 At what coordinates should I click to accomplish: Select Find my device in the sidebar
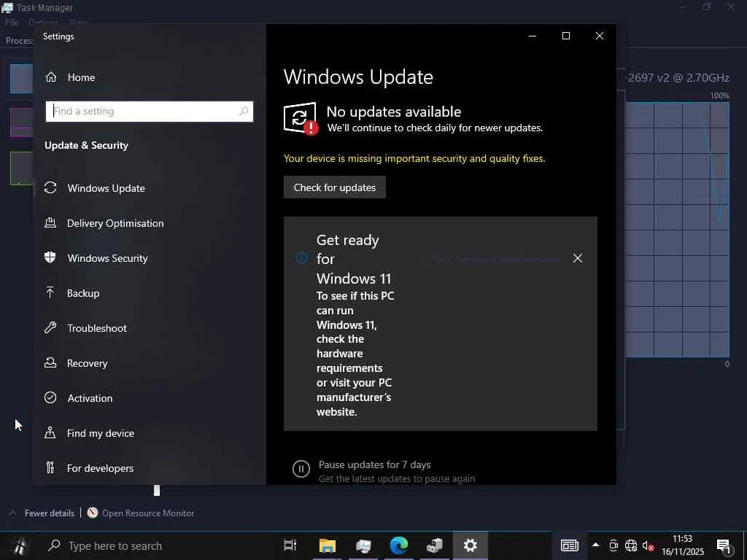(x=89, y=433)
